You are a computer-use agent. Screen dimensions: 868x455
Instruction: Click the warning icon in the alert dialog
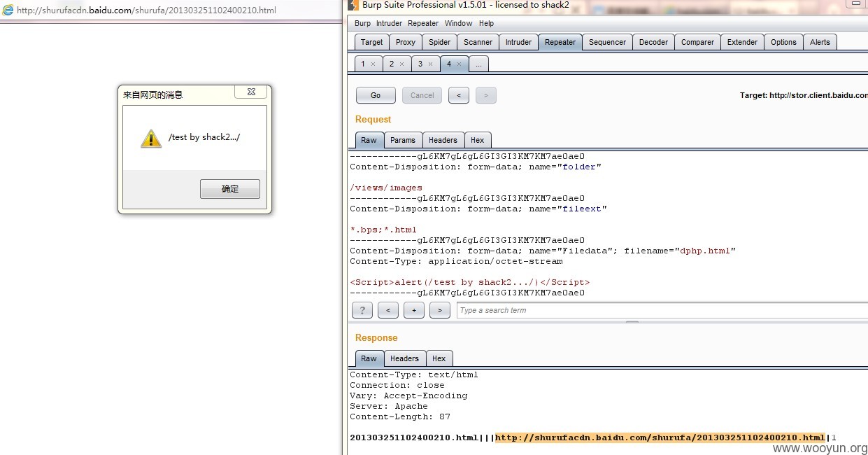coord(151,138)
